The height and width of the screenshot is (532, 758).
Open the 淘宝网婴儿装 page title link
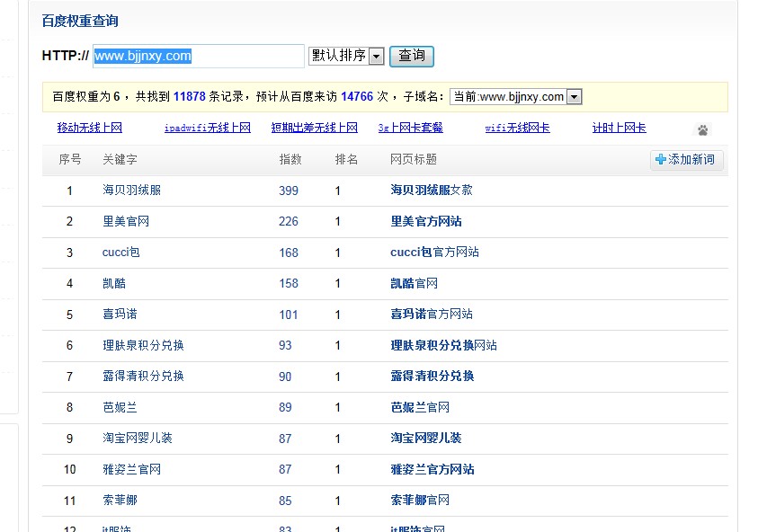pyautogui.click(x=425, y=439)
